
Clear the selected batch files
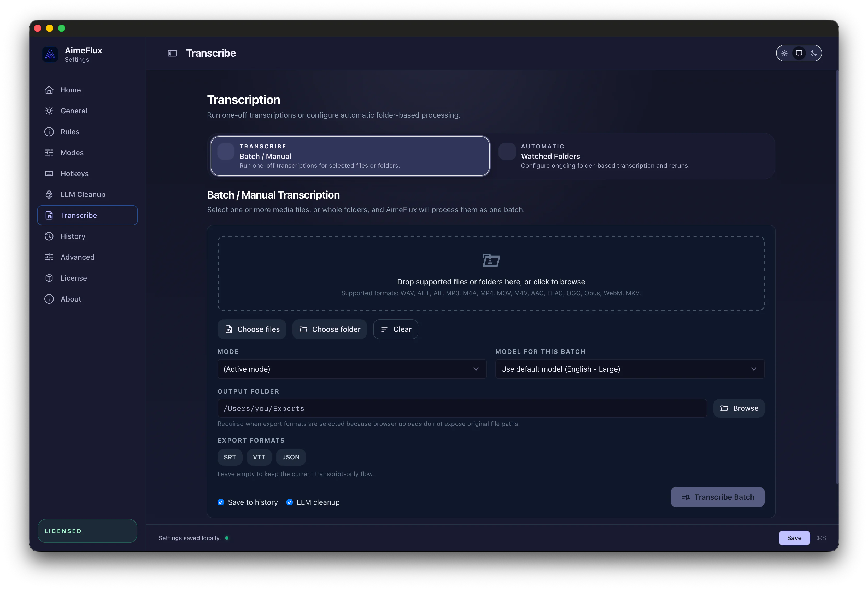(x=396, y=329)
